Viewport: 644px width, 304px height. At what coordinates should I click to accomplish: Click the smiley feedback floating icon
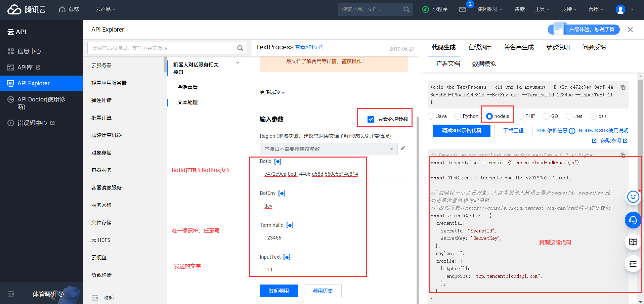click(633, 197)
